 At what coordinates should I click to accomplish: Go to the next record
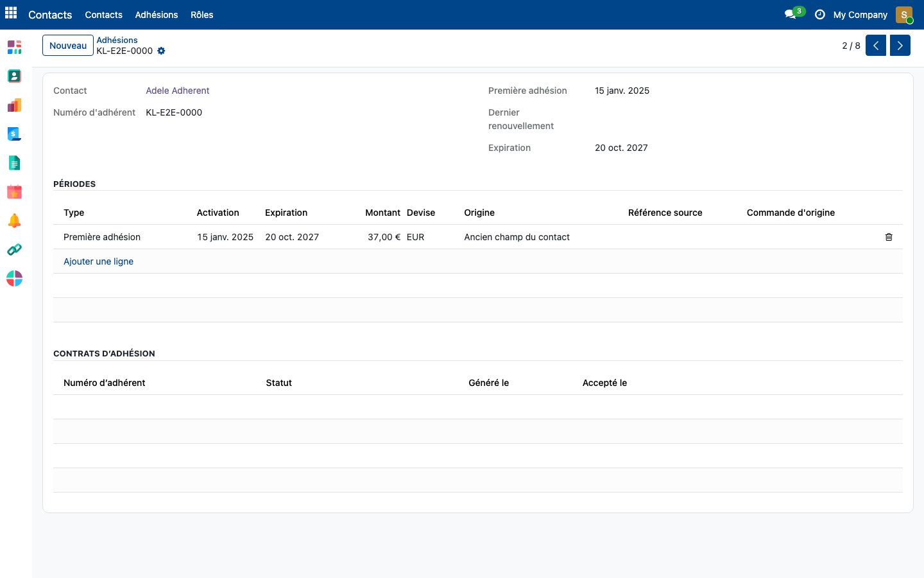point(900,46)
